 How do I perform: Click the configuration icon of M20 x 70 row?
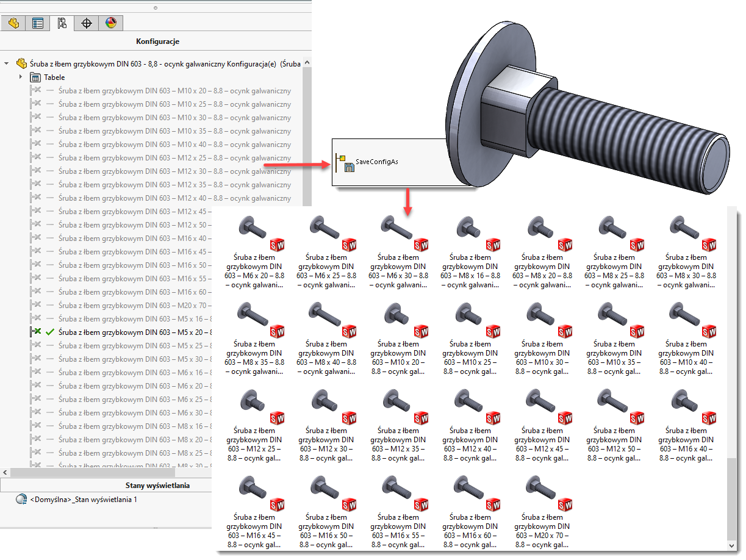[35, 306]
